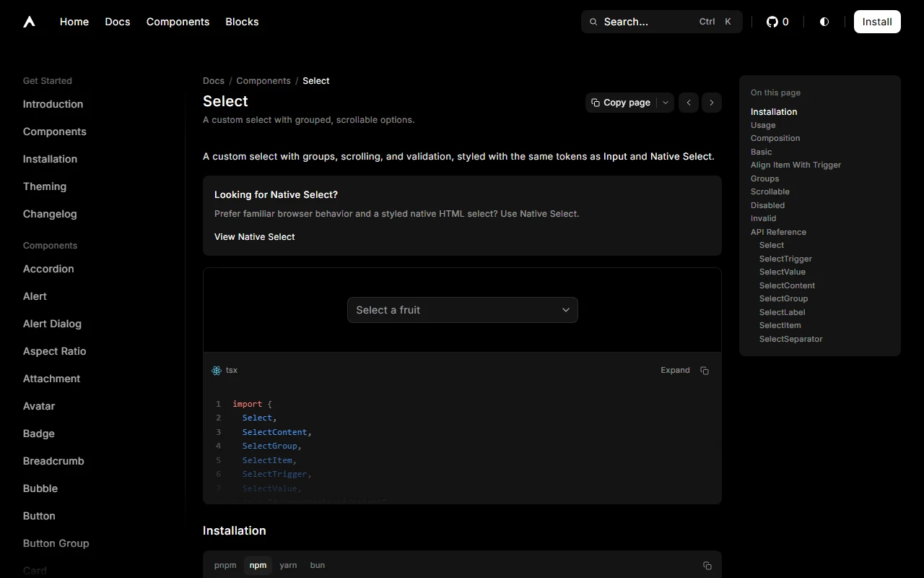Jump to Scrollable section

point(770,191)
